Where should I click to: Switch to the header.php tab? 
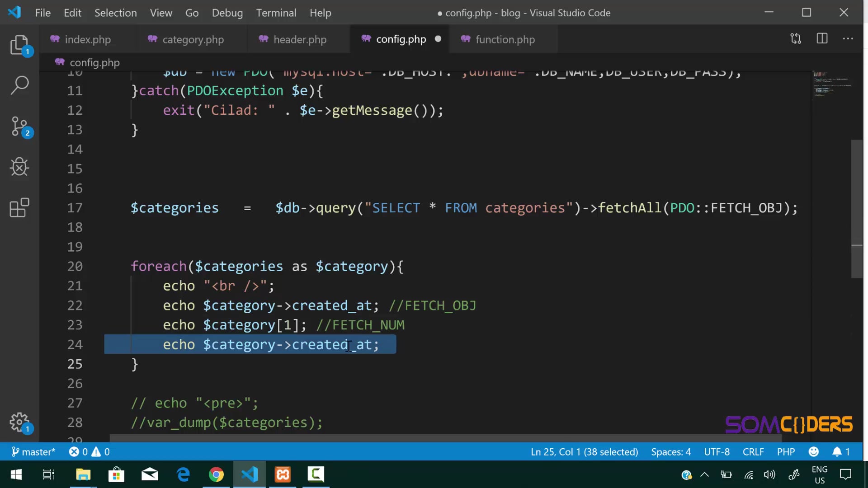click(x=300, y=39)
